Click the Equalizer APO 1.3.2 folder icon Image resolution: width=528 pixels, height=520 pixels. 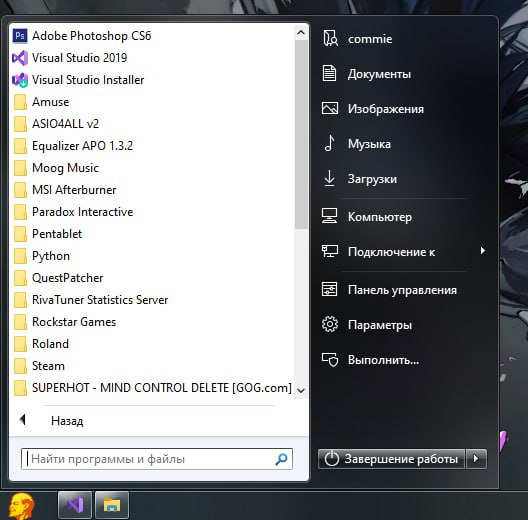pyautogui.click(x=20, y=146)
